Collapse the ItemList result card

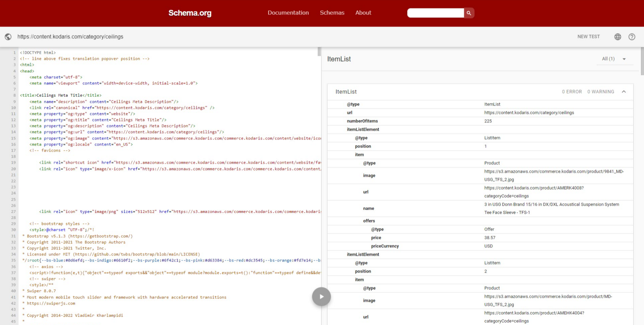pyautogui.click(x=624, y=91)
